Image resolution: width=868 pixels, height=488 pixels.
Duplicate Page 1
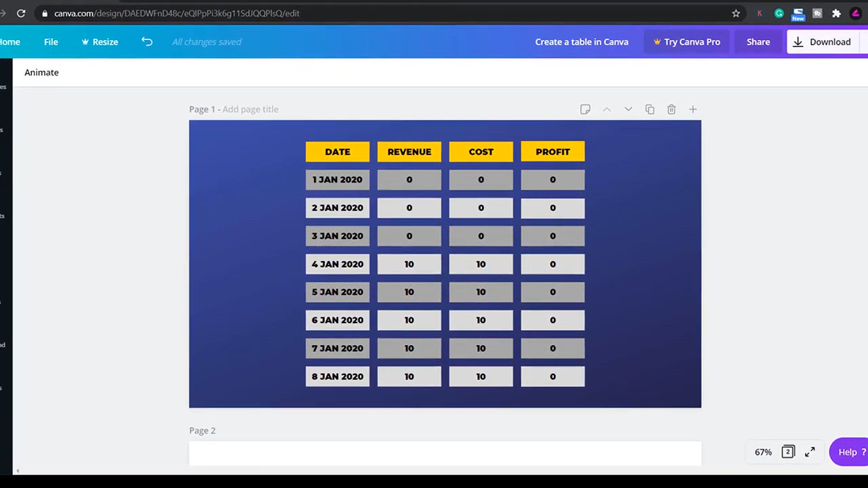tap(650, 109)
